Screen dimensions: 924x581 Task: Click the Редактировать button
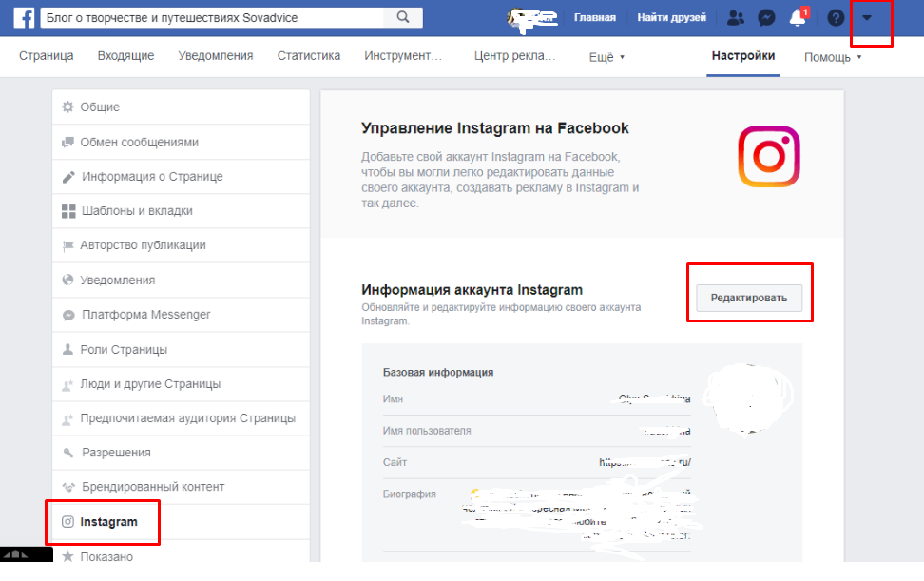click(x=749, y=298)
